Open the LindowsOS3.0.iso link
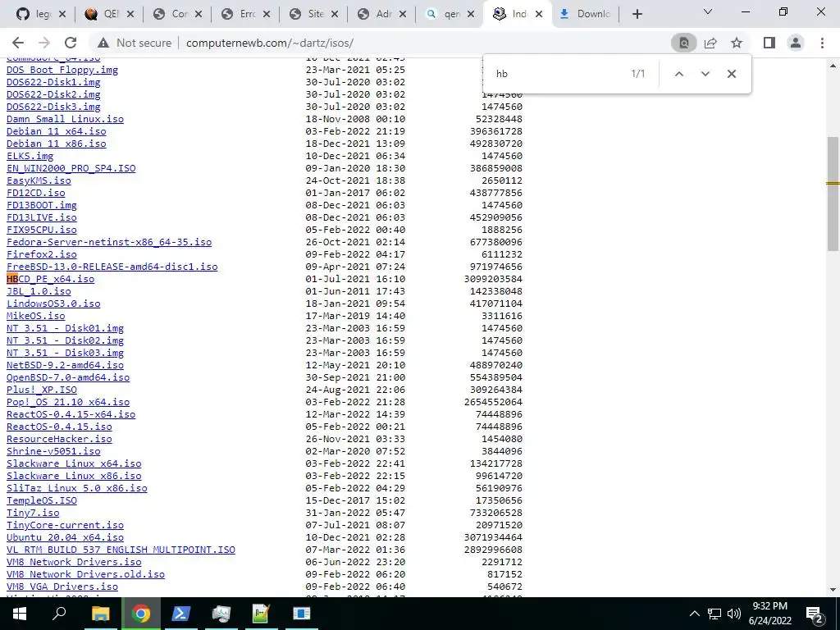840x630 pixels. tap(53, 304)
